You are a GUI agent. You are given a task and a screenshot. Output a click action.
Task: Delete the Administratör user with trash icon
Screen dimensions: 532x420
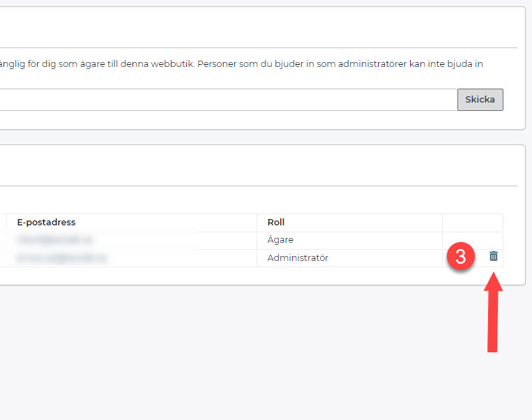click(494, 257)
